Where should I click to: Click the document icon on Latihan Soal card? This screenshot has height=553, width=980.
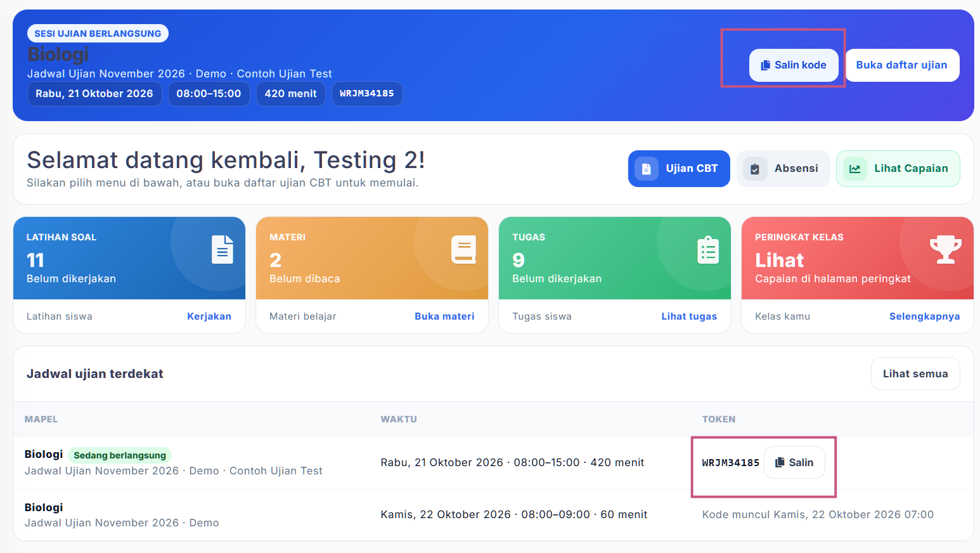[x=222, y=249]
